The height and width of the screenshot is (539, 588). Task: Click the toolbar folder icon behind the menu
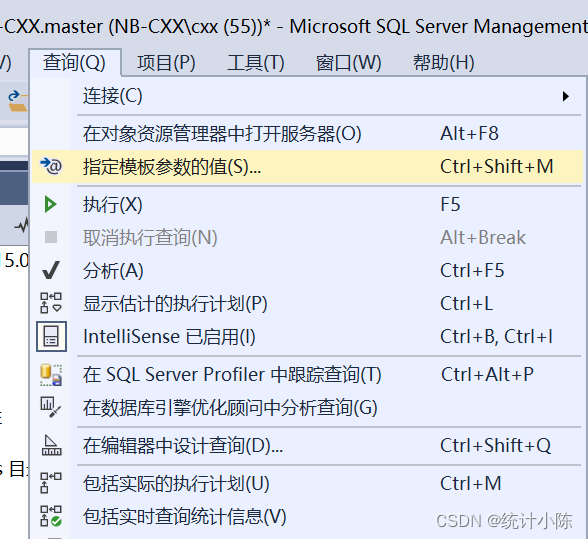pos(18,101)
